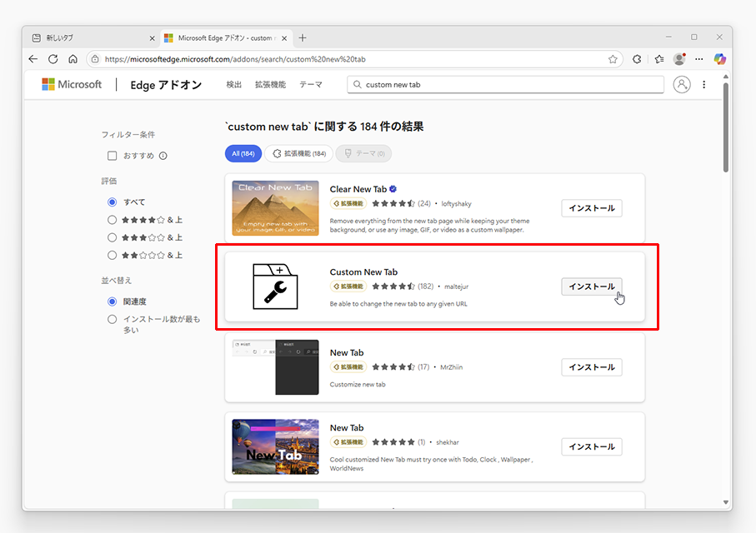Open the add-ons site account sign-in icon
The image size is (756, 533).
(x=681, y=84)
